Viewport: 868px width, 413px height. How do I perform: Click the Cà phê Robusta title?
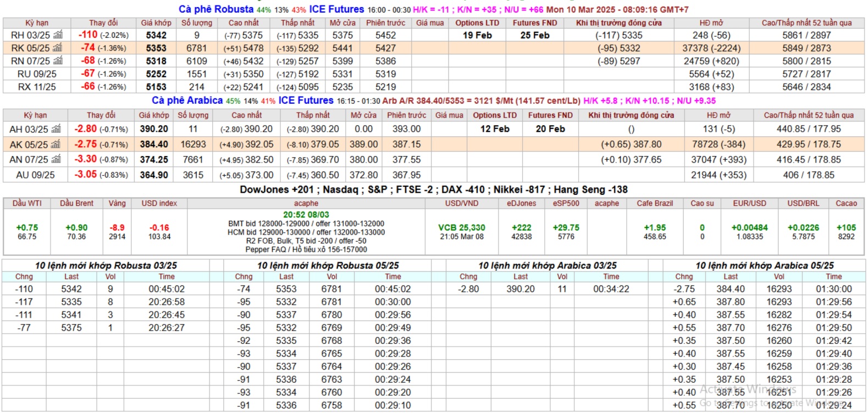pyautogui.click(x=216, y=9)
